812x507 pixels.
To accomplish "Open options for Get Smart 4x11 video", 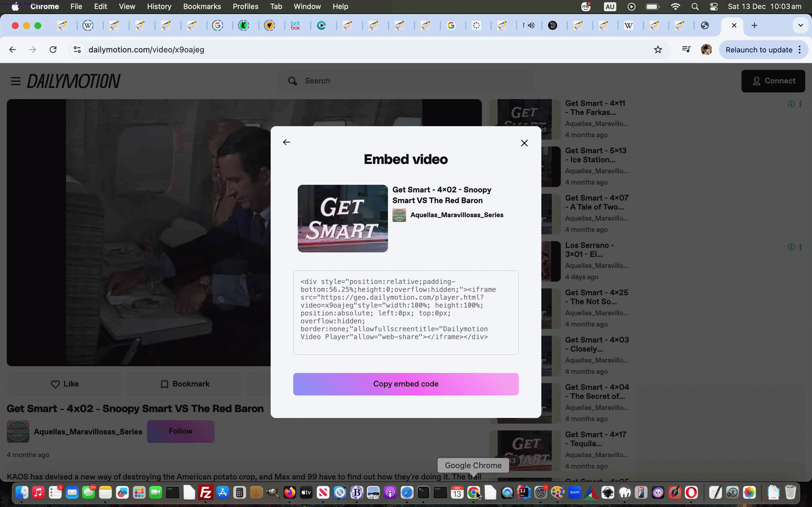I will [x=801, y=104].
